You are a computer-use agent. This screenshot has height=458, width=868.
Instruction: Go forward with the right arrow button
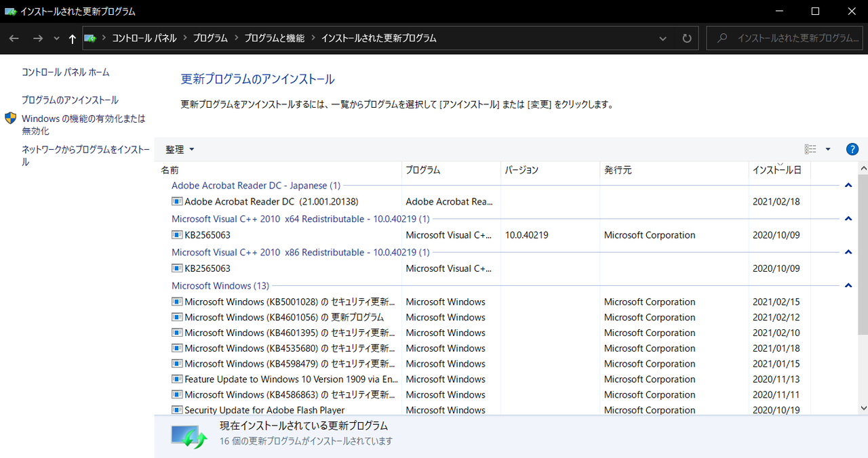pyautogui.click(x=38, y=39)
